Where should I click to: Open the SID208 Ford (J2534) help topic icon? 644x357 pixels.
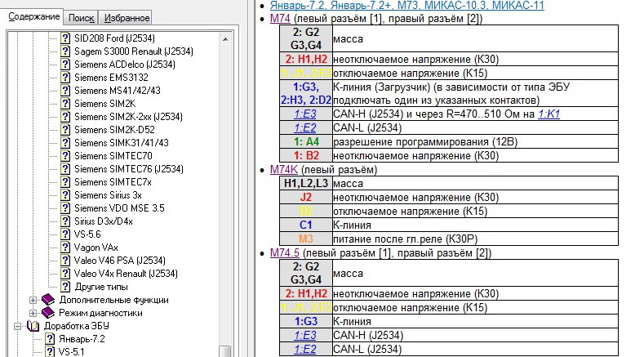tap(65, 38)
